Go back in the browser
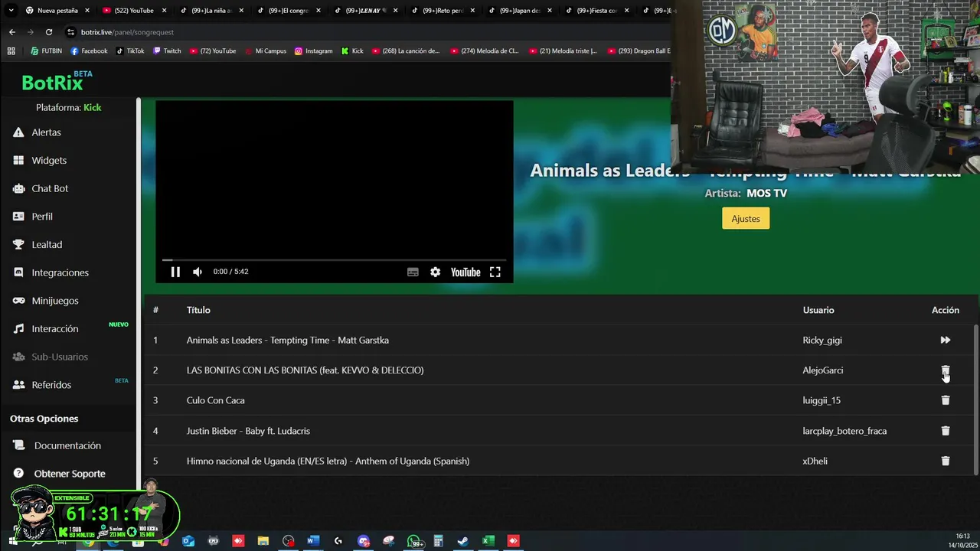Screen dimensions: 980x551 (11, 32)
